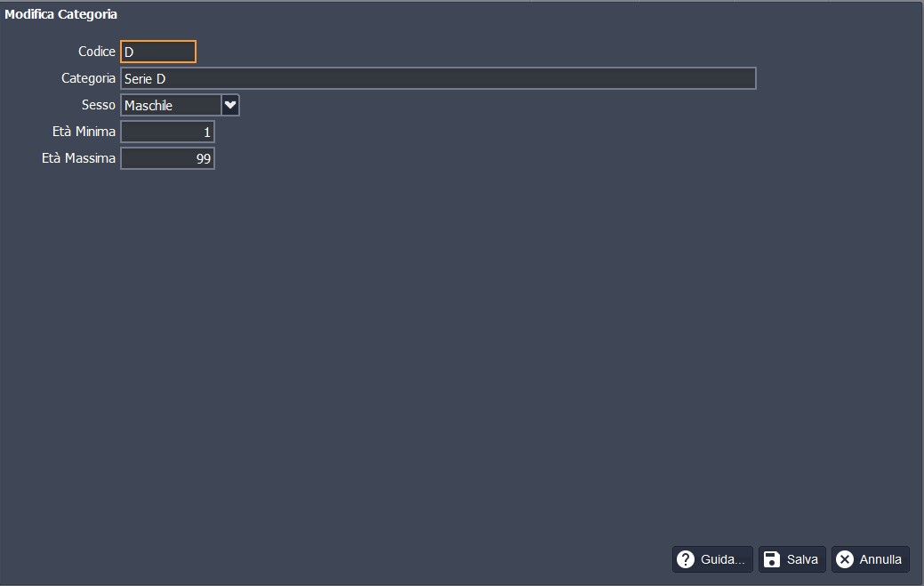Image resolution: width=924 pixels, height=586 pixels.
Task: Click the question mark icon on Guida button
Action: coord(686,559)
